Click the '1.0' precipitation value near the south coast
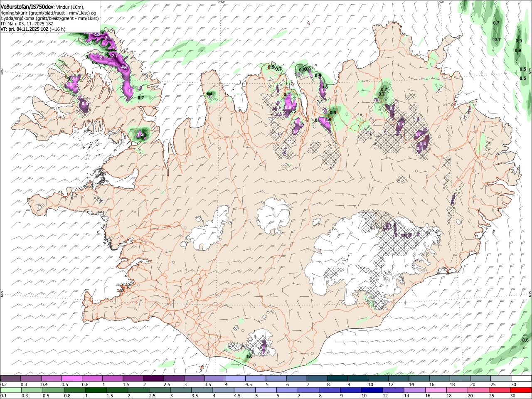This screenshot has width=532, height=399. tap(249, 356)
